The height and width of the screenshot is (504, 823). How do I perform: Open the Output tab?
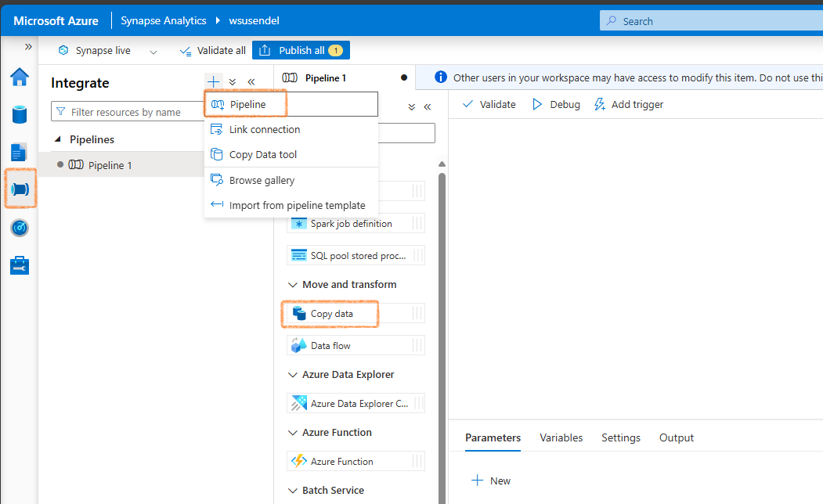pos(676,437)
